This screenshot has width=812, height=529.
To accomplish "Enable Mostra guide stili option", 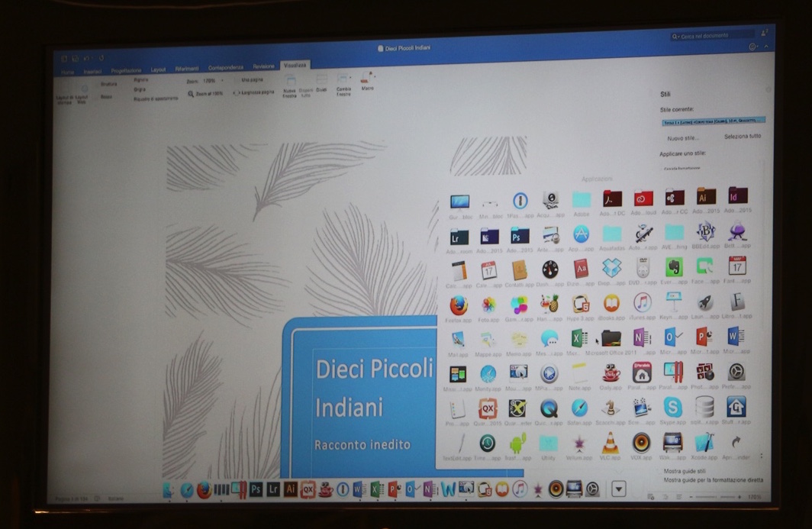I will 684,471.
